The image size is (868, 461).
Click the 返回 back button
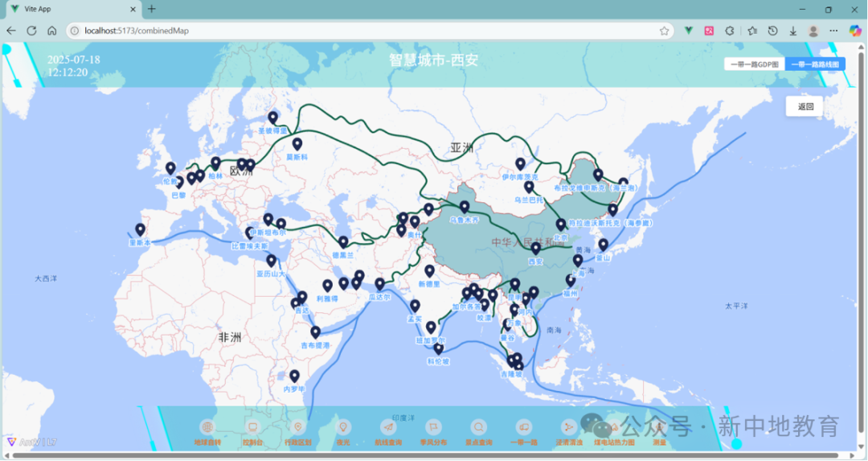pos(805,106)
